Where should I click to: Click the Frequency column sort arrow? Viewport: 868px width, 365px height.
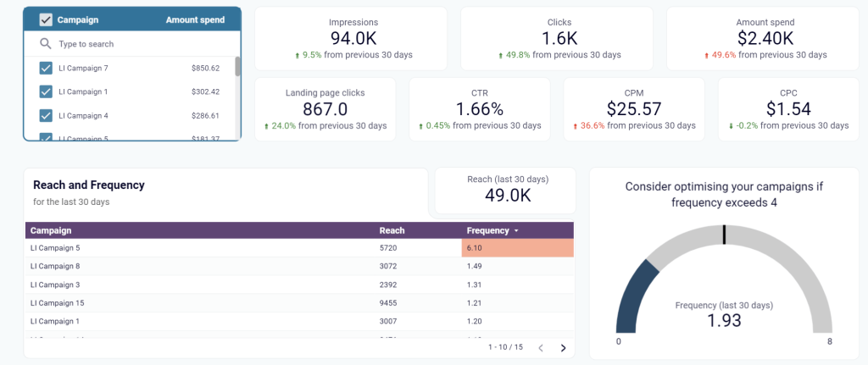(x=516, y=230)
